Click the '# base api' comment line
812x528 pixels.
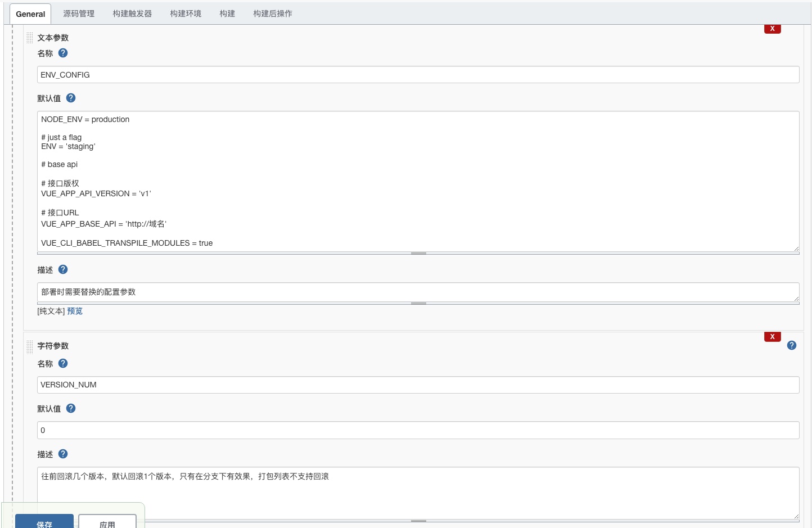pos(59,164)
